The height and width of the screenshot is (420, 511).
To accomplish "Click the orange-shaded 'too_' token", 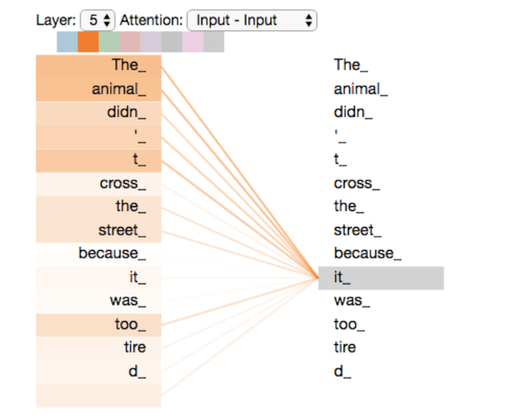I will pyautogui.click(x=99, y=325).
